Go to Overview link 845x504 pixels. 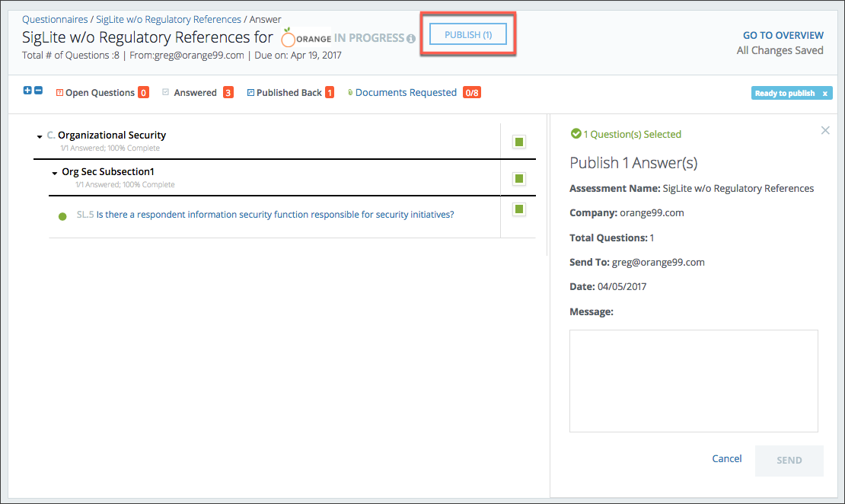pyautogui.click(x=783, y=36)
